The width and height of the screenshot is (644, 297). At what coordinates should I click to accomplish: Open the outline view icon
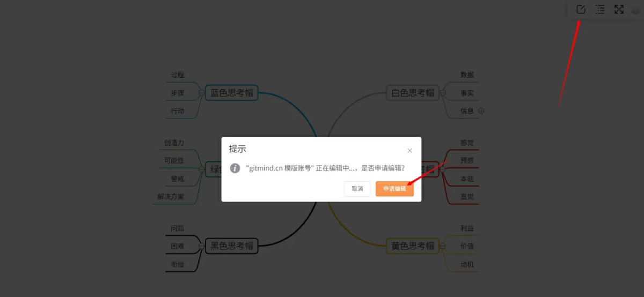600,9
